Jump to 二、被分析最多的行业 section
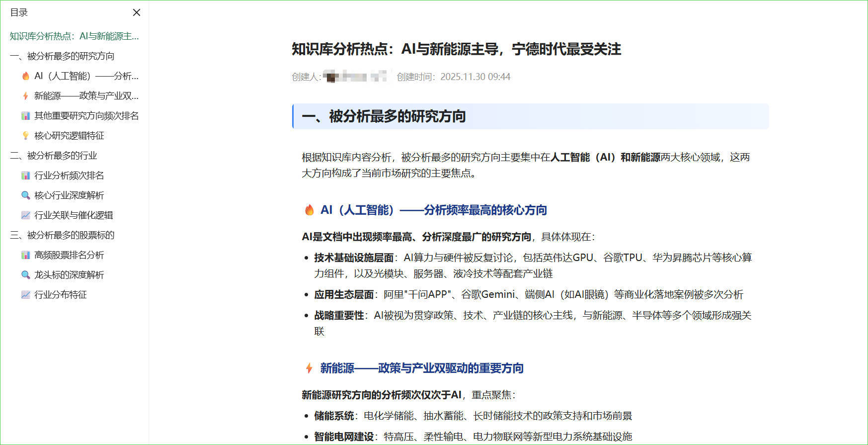 click(53, 156)
